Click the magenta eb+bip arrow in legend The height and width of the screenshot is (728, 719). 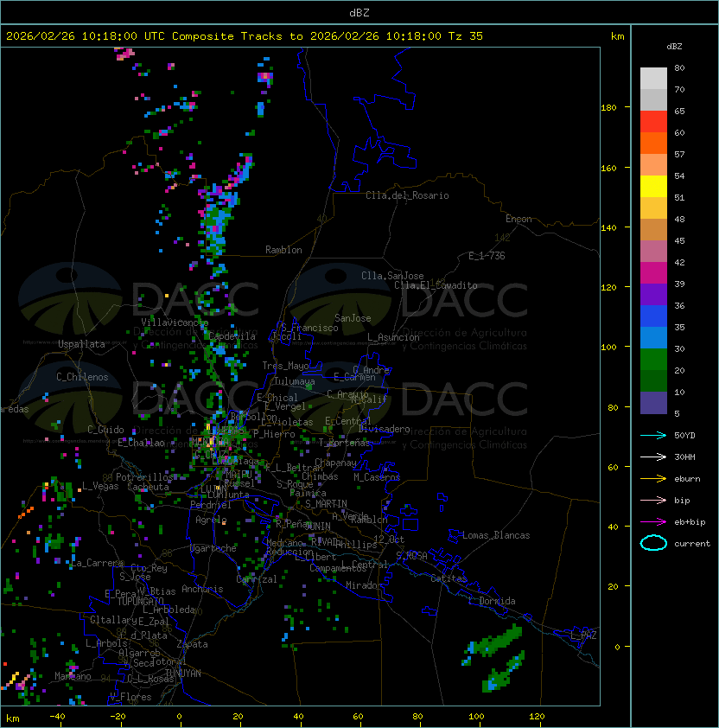pyautogui.click(x=653, y=522)
